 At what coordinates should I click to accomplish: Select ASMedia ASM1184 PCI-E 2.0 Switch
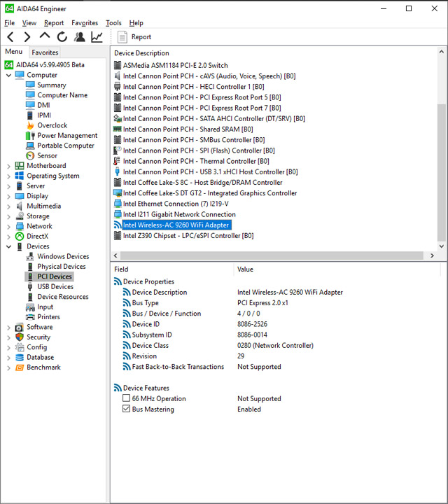(x=176, y=66)
